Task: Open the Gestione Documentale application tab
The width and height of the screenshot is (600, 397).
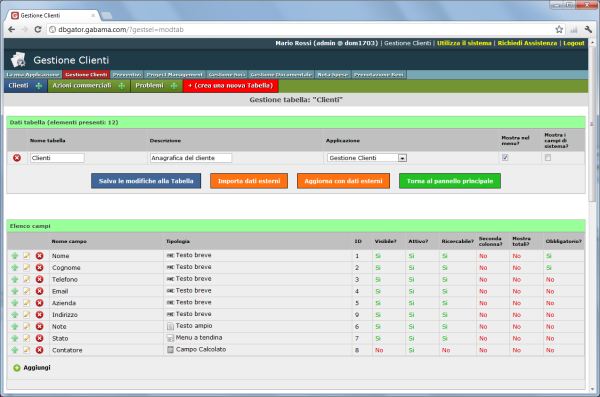Action: click(x=281, y=75)
